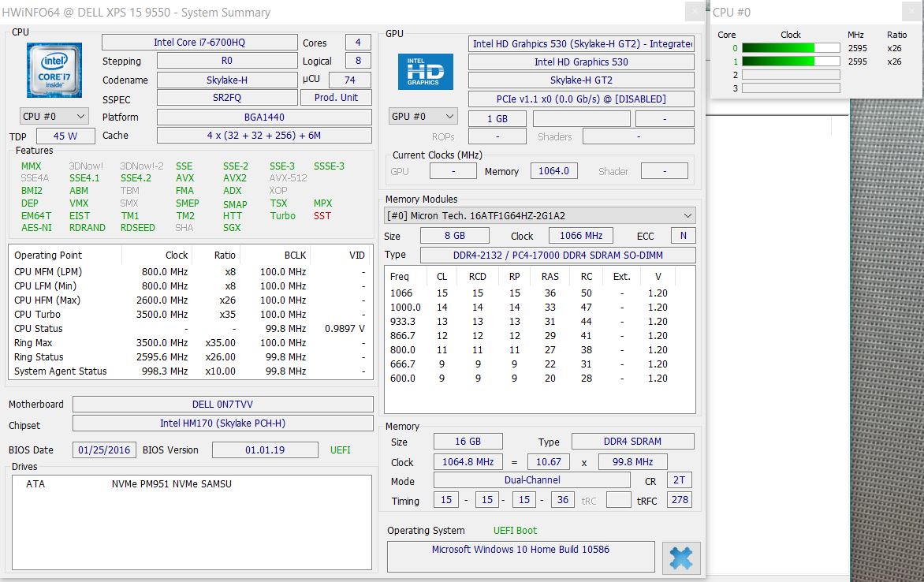The image size is (924, 582).
Task: Click the greyed AVX-512 feature label
Action: coord(289,178)
